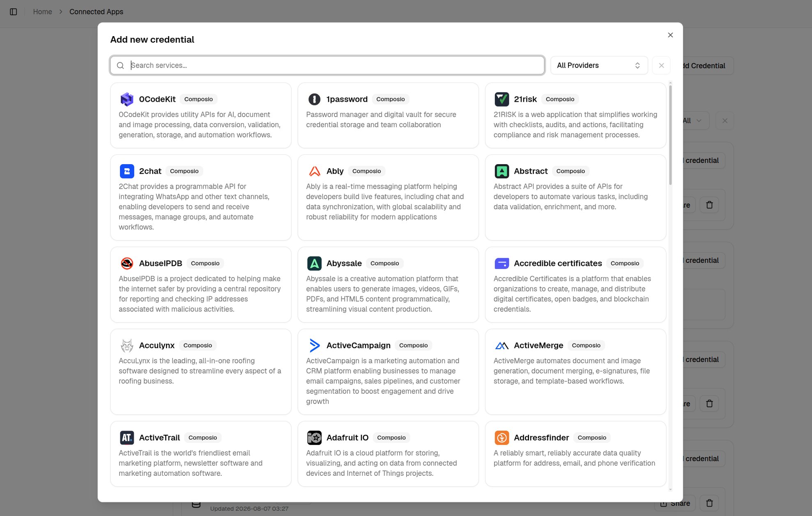The height and width of the screenshot is (516, 812).
Task: Click the 0CodeKit logo icon
Action: (127, 99)
